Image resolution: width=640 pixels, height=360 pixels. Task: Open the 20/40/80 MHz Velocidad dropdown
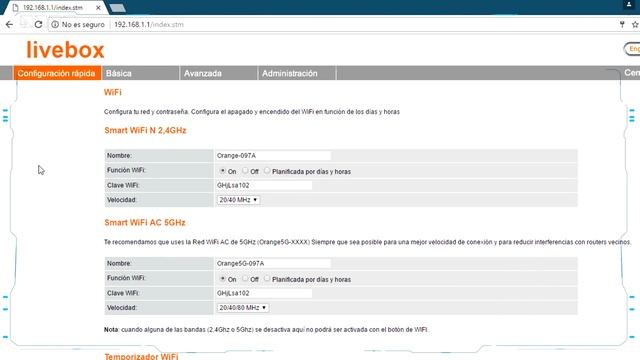pyautogui.click(x=242, y=308)
